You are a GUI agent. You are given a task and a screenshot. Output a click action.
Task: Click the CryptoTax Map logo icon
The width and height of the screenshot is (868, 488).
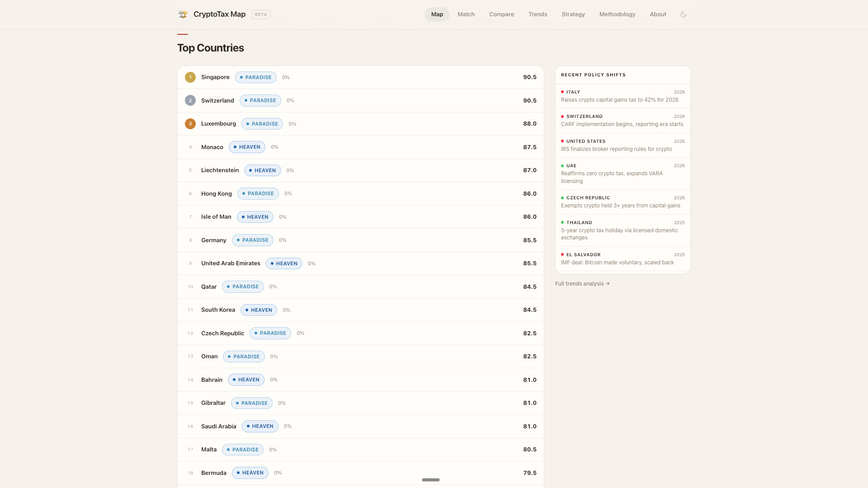point(183,14)
